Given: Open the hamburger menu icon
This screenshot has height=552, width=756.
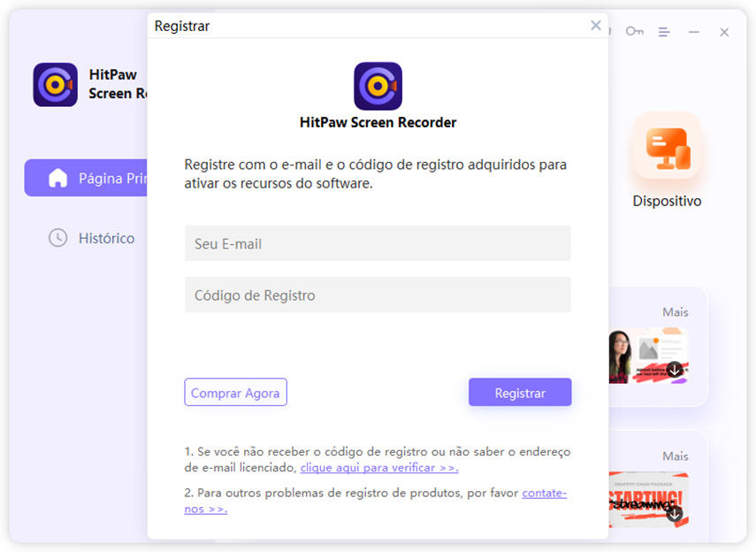Looking at the screenshot, I should (664, 31).
